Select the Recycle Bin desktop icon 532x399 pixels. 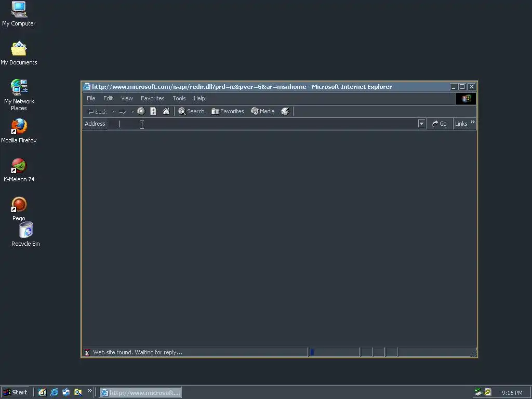point(26,234)
